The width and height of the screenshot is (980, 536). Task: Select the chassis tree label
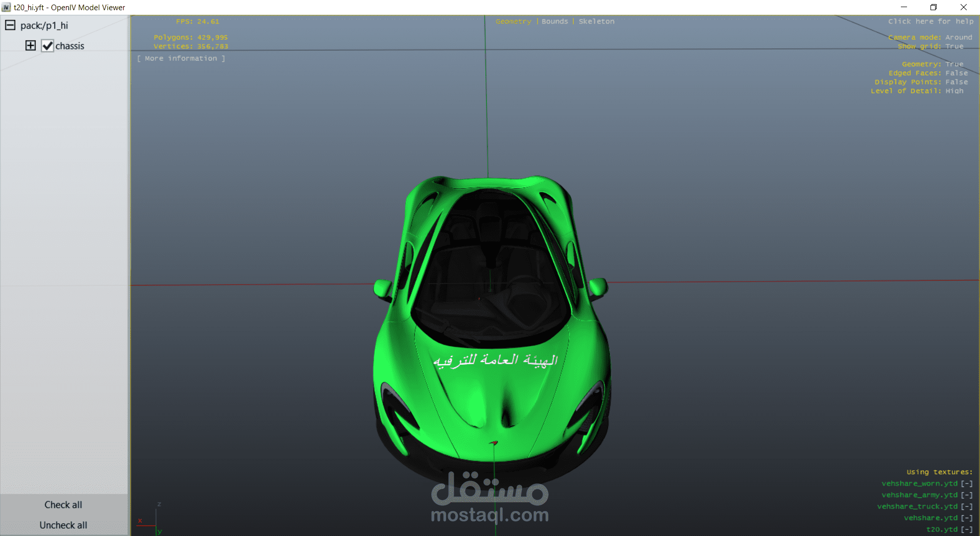click(x=70, y=46)
